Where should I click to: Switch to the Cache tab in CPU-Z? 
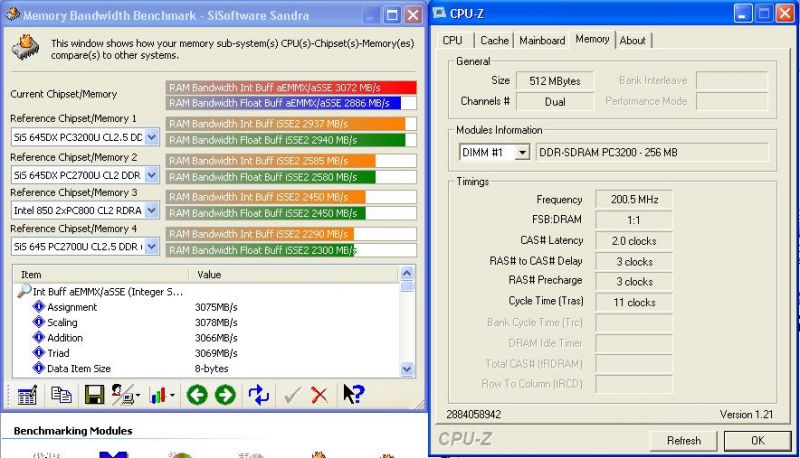tap(494, 40)
